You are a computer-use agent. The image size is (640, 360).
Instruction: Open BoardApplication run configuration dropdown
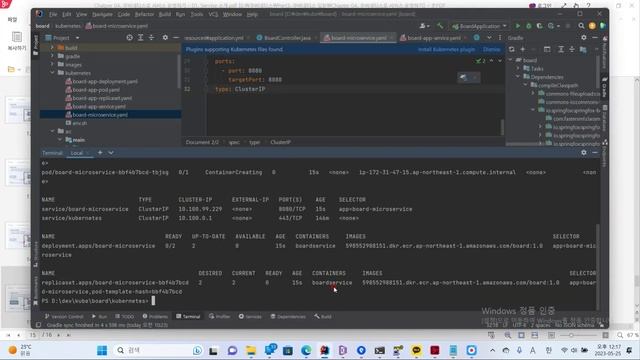tap(479, 26)
